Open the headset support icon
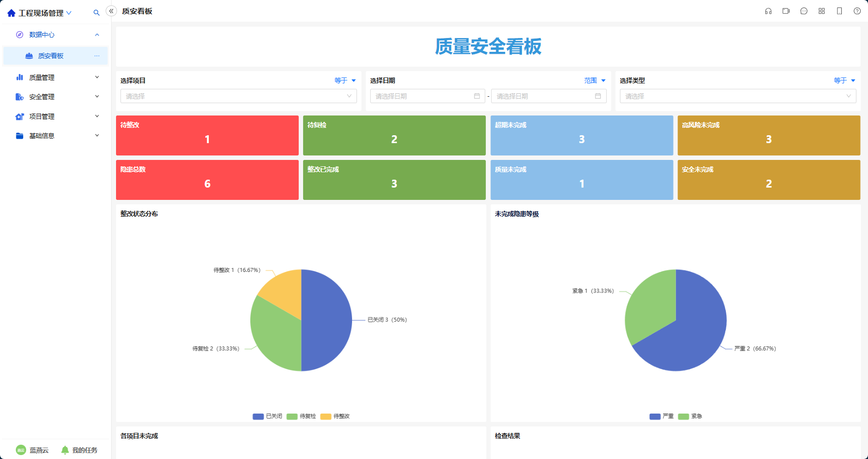Viewport: 868px width, 459px height. coord(768,11)
